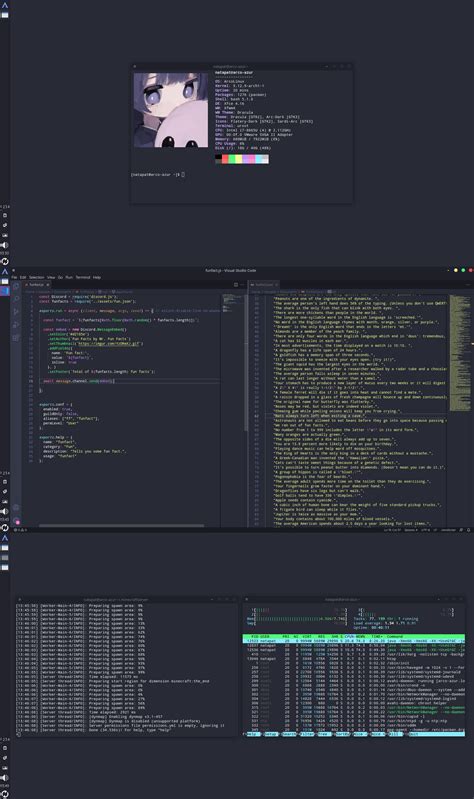The image size is (474, 799).
Task: Sort htop by the PID column header
Action: [256, 636]
